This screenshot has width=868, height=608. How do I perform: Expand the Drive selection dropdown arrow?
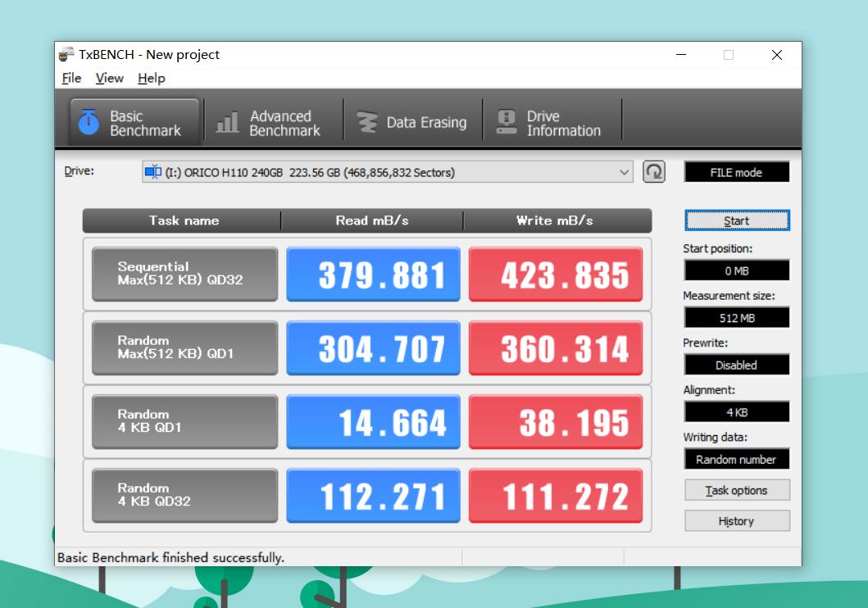click(x=625, y=172)
